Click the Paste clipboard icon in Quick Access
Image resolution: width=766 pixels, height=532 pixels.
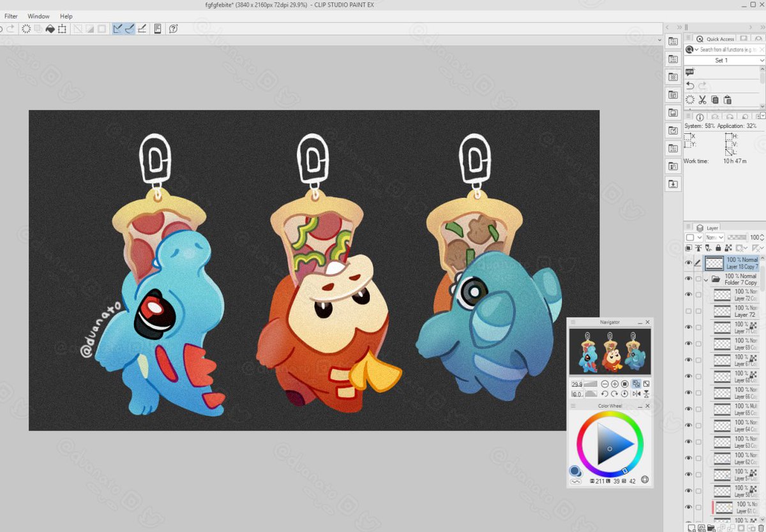pos(727,100)
